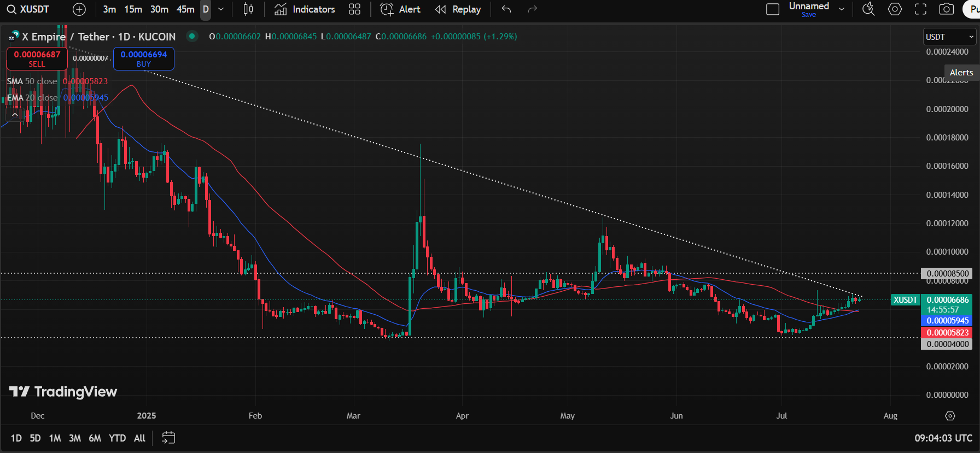The image size is (980, 453).
Task: Click the red SMA 0.00005823 axis label
Action: click(947, 332)
